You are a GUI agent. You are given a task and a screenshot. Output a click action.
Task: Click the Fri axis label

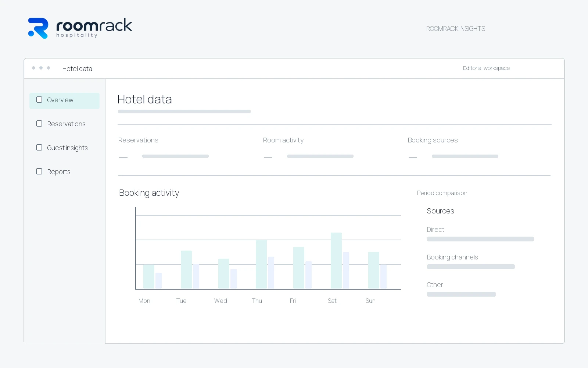click(293, 301)
